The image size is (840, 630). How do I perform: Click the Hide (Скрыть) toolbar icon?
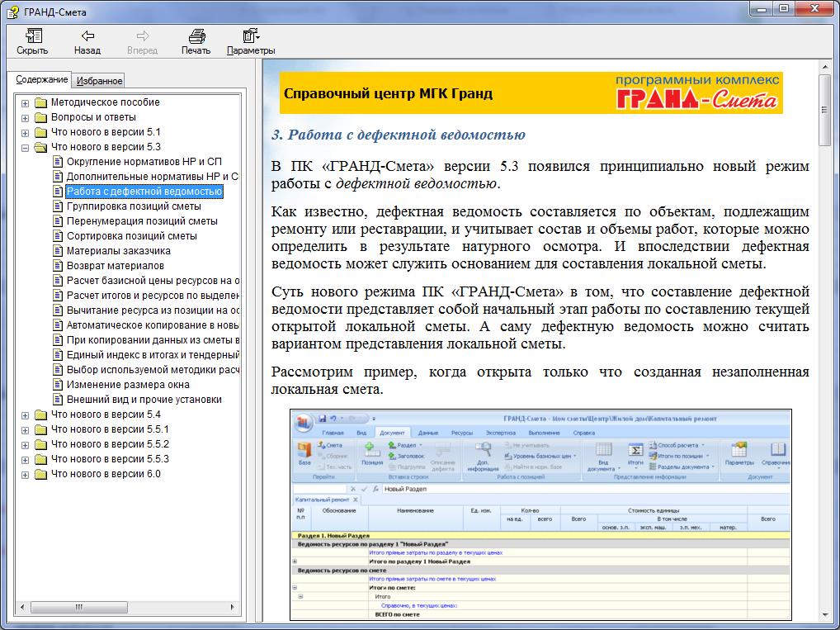tap(33, 36)
